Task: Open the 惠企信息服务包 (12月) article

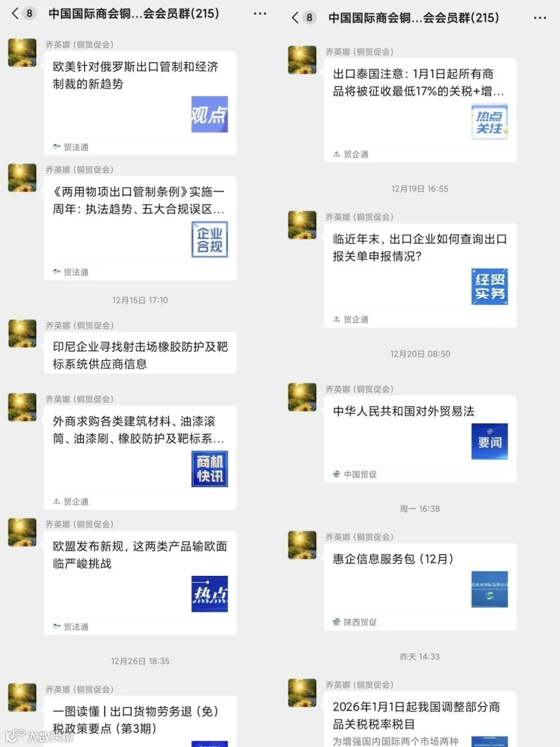Action: (x=420, y=587)
